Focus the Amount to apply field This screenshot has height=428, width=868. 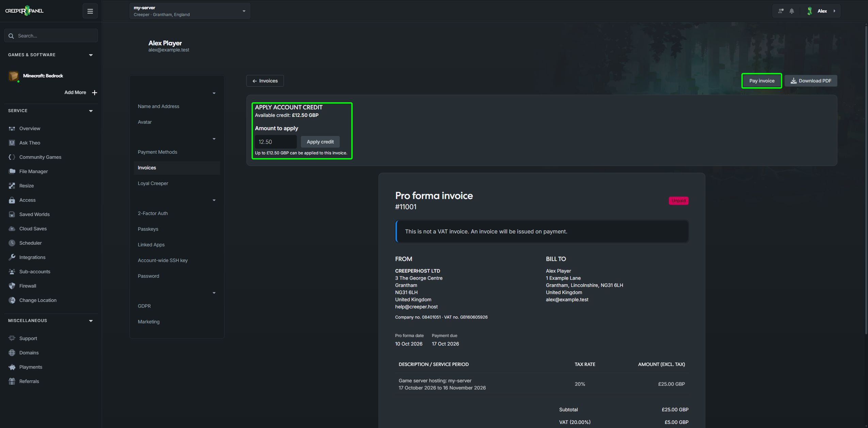(x=276, y=142)
